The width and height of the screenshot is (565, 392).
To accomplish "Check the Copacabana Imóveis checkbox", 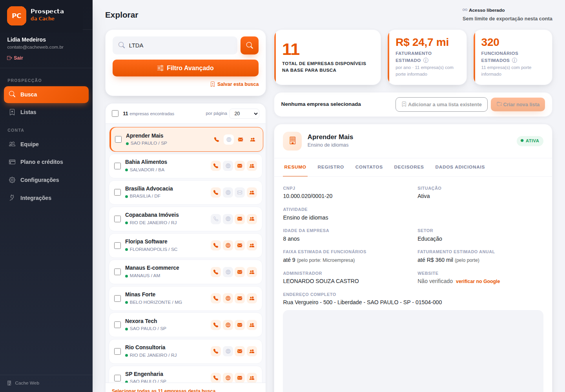I will pyautogui.click(x=117, y=219).
